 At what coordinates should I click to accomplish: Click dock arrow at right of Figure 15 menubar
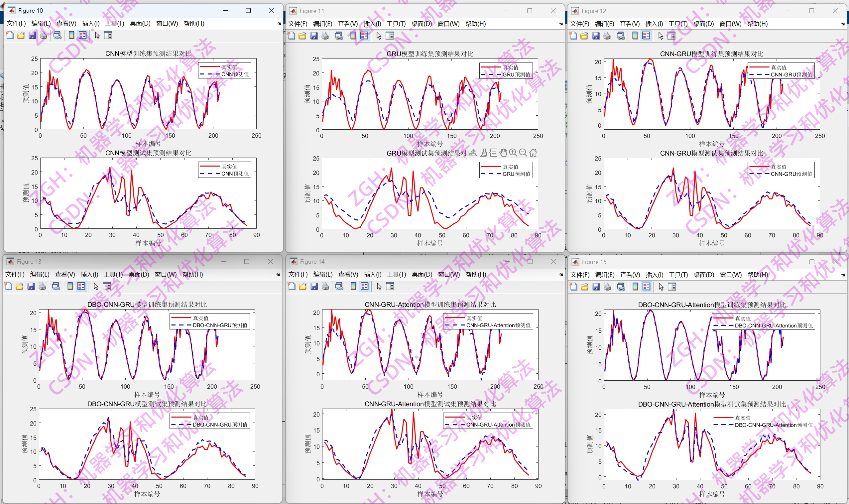pyautogui.click(x=843, y=275)
